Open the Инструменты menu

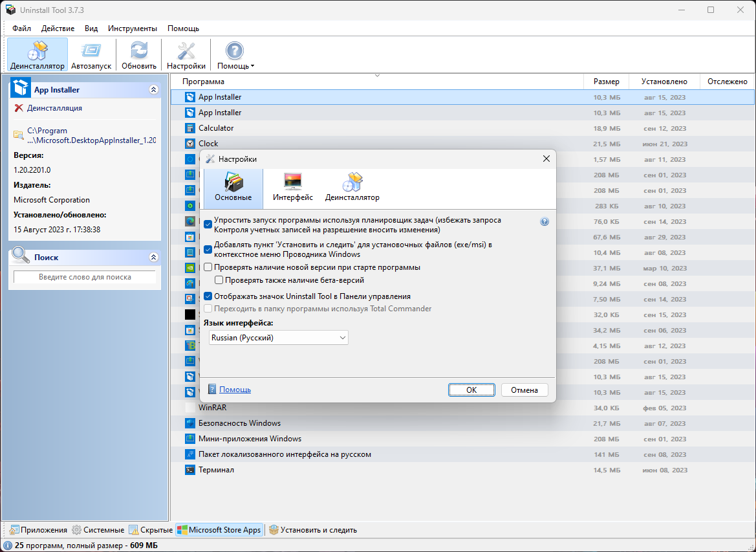pos(133,28)
